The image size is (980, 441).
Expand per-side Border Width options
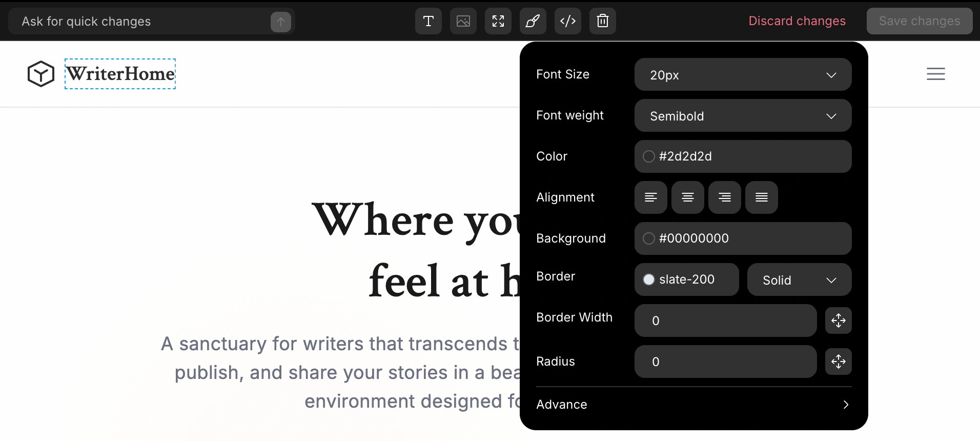point(839,320)
